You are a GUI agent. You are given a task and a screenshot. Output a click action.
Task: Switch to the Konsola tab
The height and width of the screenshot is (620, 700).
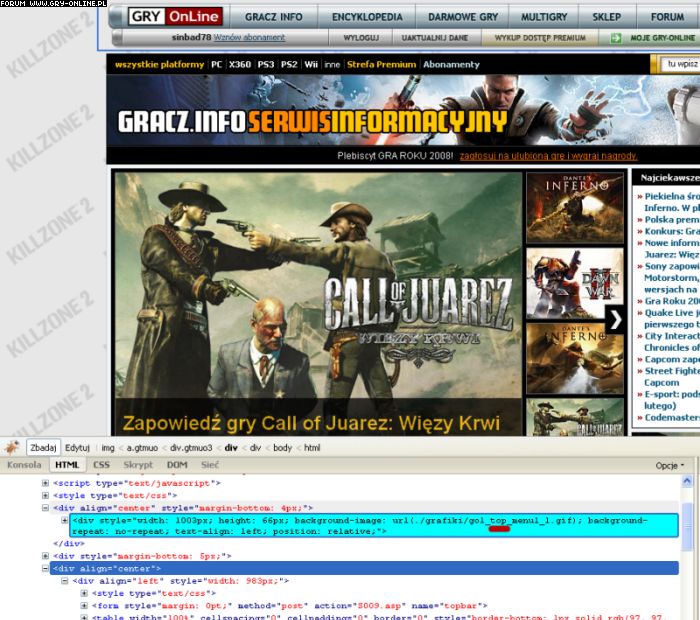24,465
